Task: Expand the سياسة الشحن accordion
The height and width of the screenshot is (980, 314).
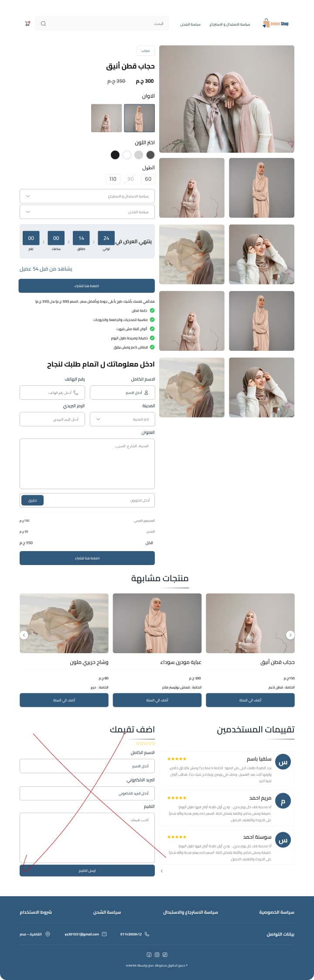Action: point(87,212)
